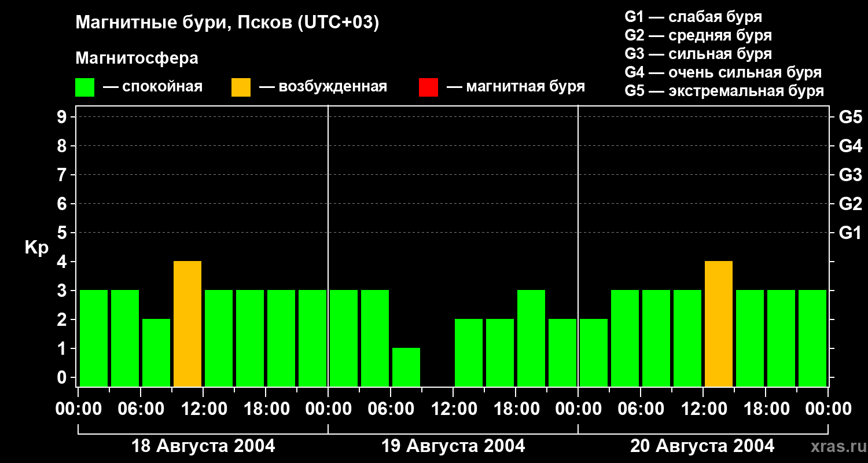Click the 'Kp' axis title
The width and height of the screenshot is (868, 463).
(x=36, y=248)
